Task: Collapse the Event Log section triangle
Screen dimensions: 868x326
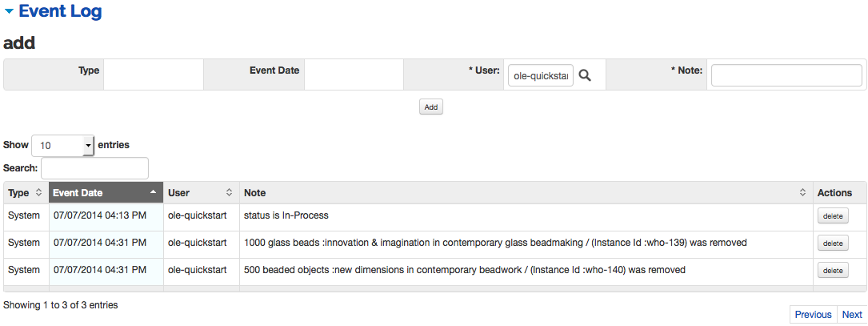Action: [x=9, y=11]
